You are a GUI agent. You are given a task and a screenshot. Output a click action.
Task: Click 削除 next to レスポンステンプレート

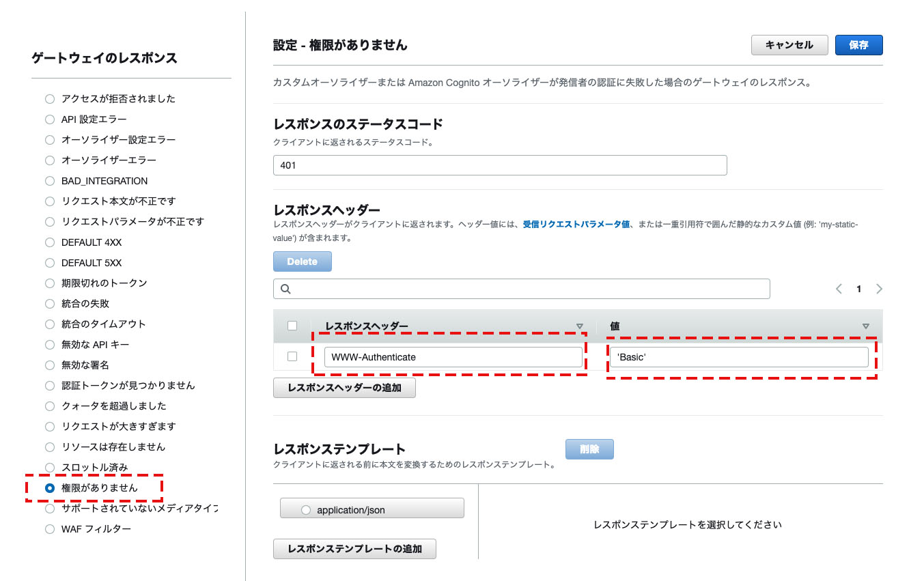tap(589, 449)
